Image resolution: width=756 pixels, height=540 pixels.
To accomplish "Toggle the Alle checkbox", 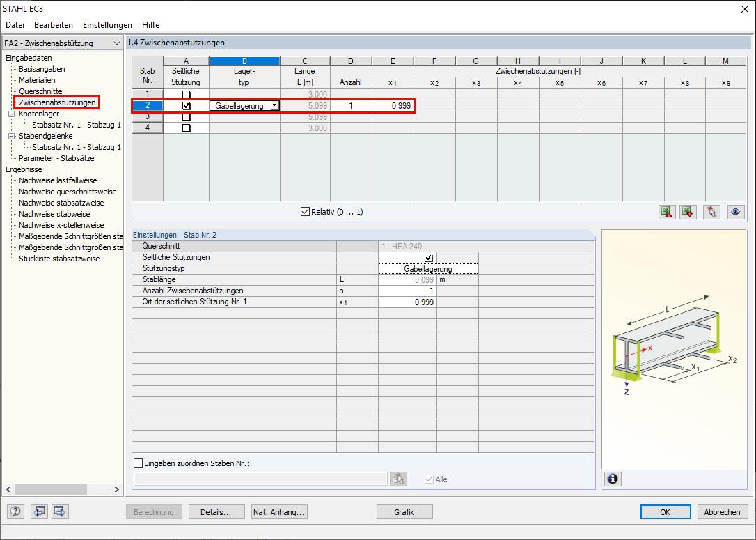I will click(429, 479).
